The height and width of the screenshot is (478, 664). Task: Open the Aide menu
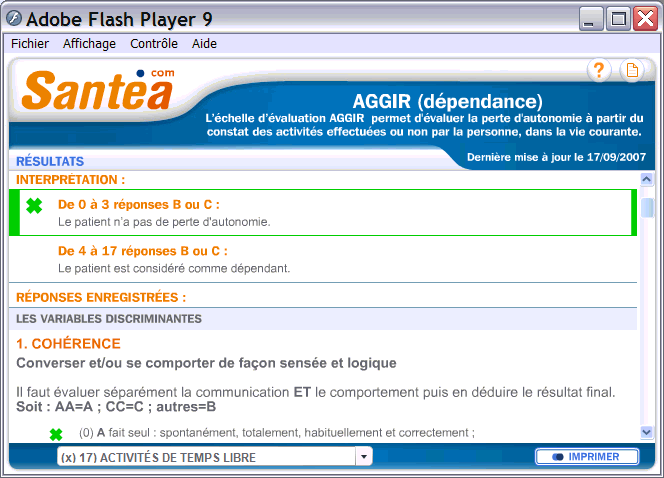coord(204,44)
